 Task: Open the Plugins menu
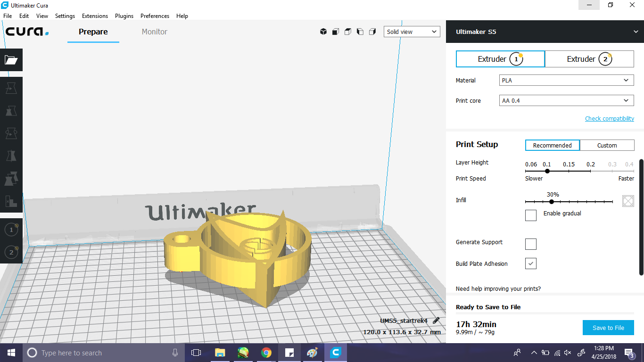pos(124,16)
